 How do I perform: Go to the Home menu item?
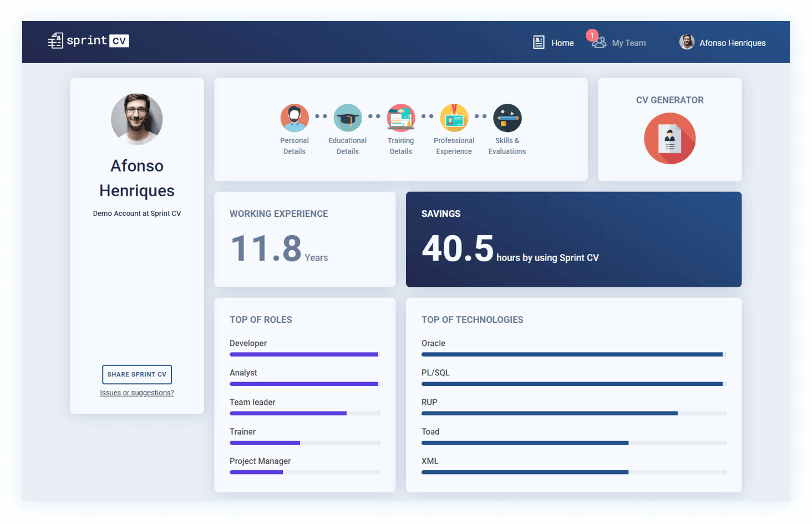click(x=562, y=43)
